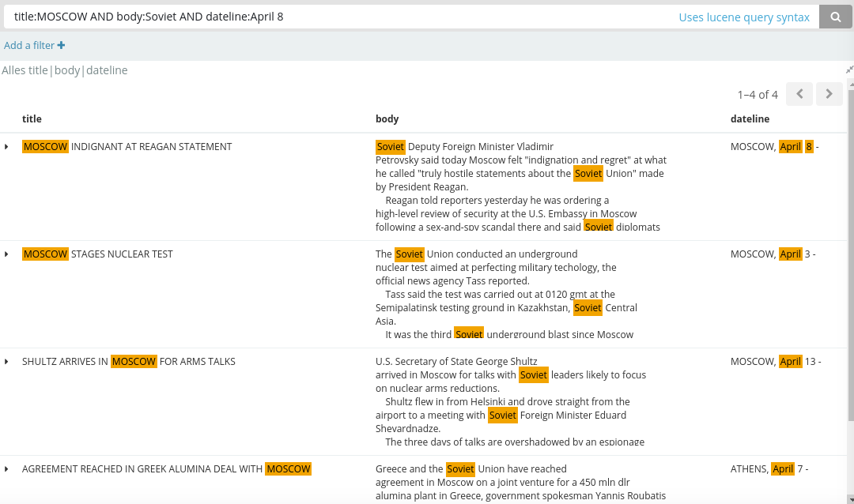Click the vertical scrollbar down arrow

851,499
